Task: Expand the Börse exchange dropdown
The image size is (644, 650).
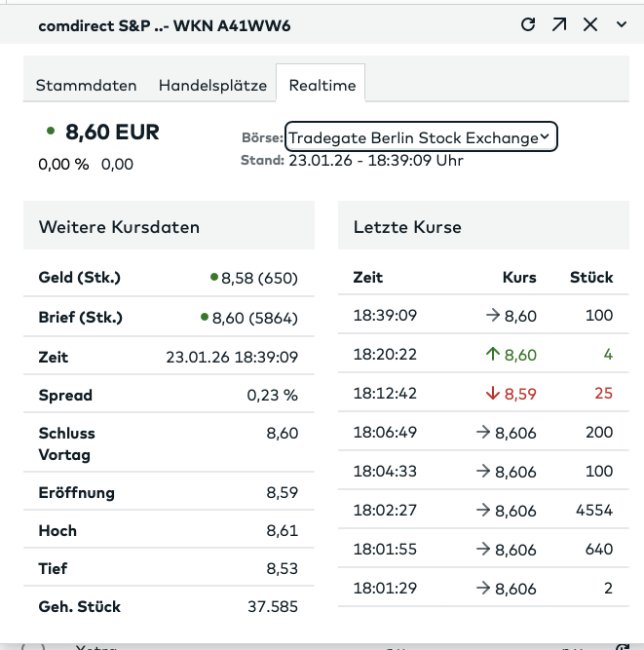Action: (421, 137)
